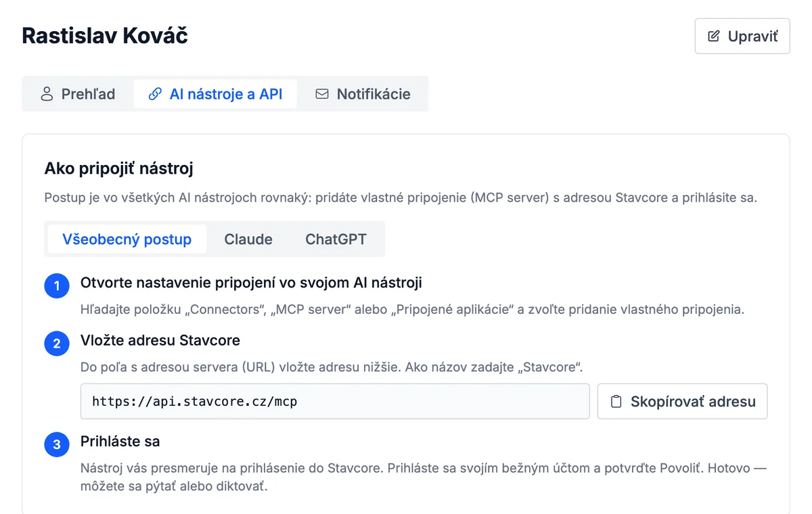Switch to the Notifikácie tab
Screen dimensions: 812x514
tap(363, 94)
